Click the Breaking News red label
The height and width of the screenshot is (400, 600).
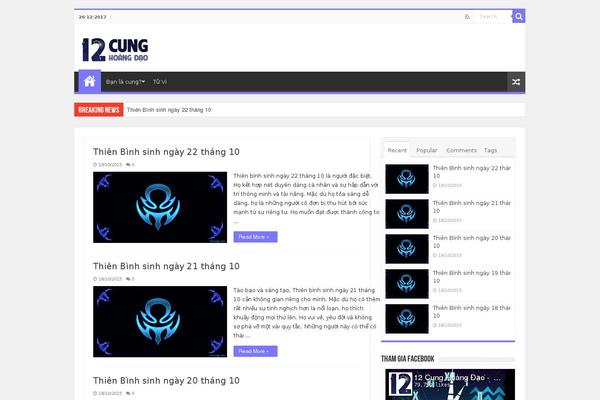pyautogui.click(x=99, y=110)
